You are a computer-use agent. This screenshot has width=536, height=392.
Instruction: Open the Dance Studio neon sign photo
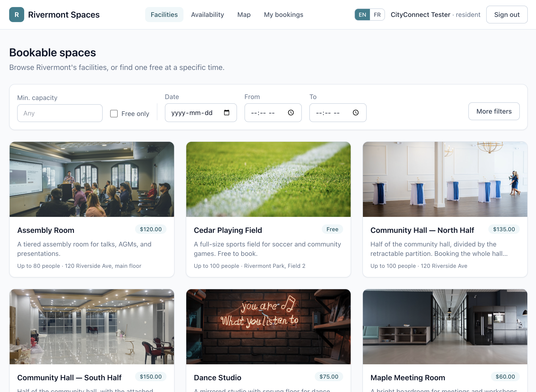tap(268, 327)
